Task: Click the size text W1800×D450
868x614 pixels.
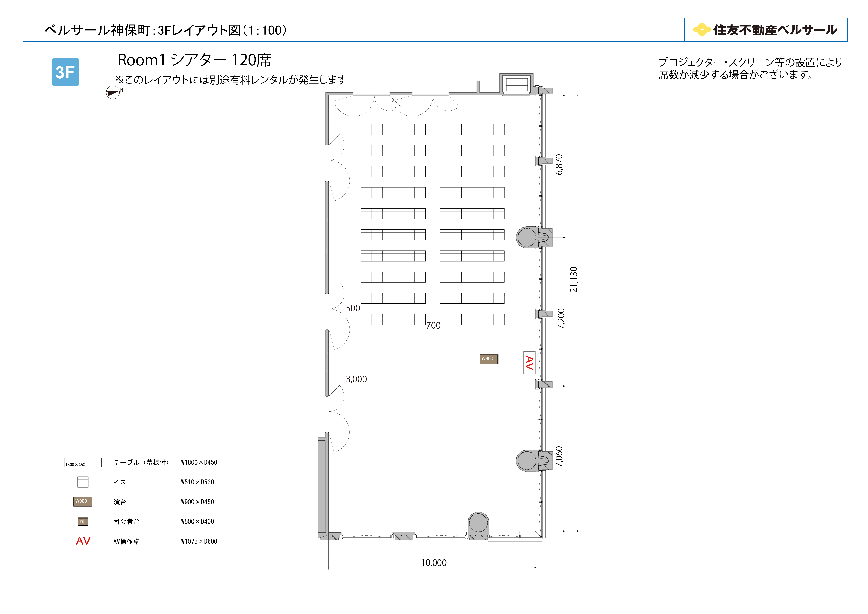Action: point(199,462)
